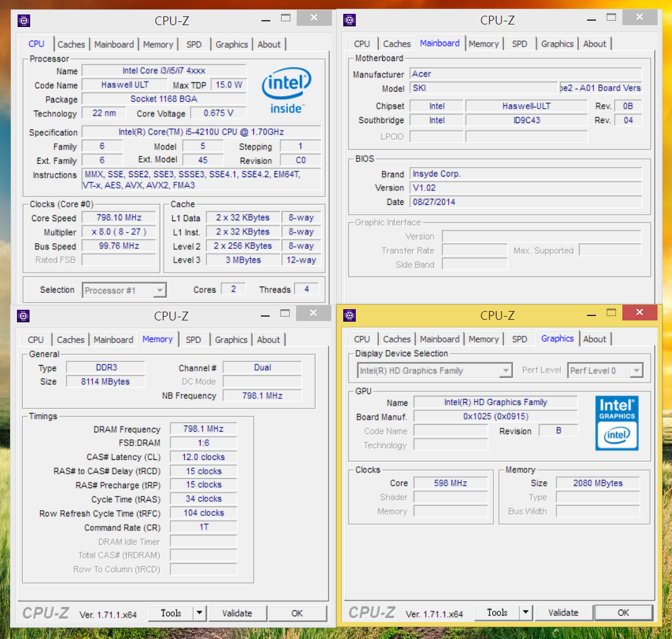
Task: Click the Southbridge model value ID9C43
Action: point(527,121)
